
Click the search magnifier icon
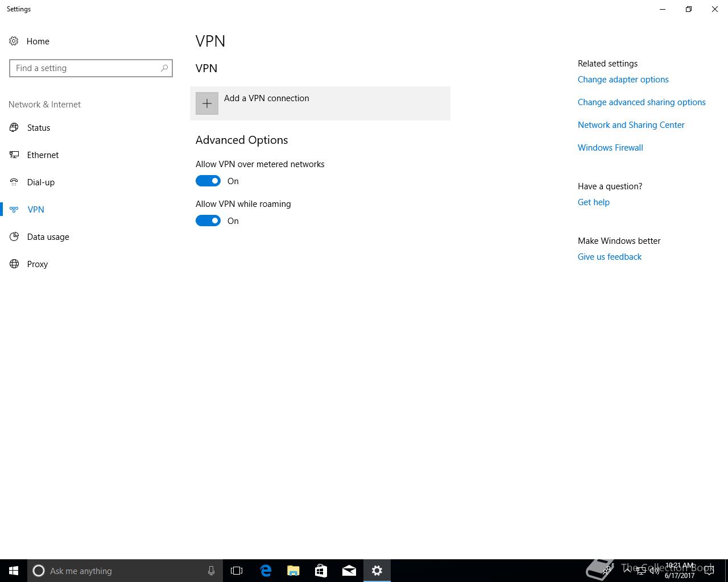coord(164,68)
